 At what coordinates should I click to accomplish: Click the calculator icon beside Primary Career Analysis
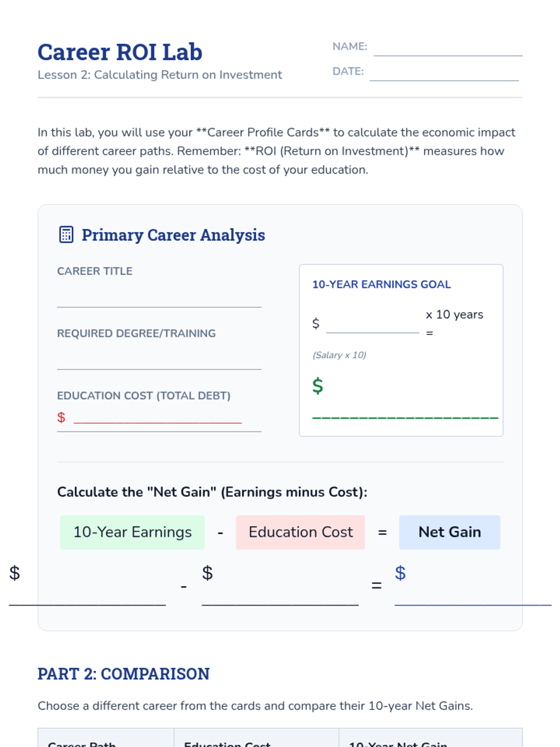(x=66, y=235)
